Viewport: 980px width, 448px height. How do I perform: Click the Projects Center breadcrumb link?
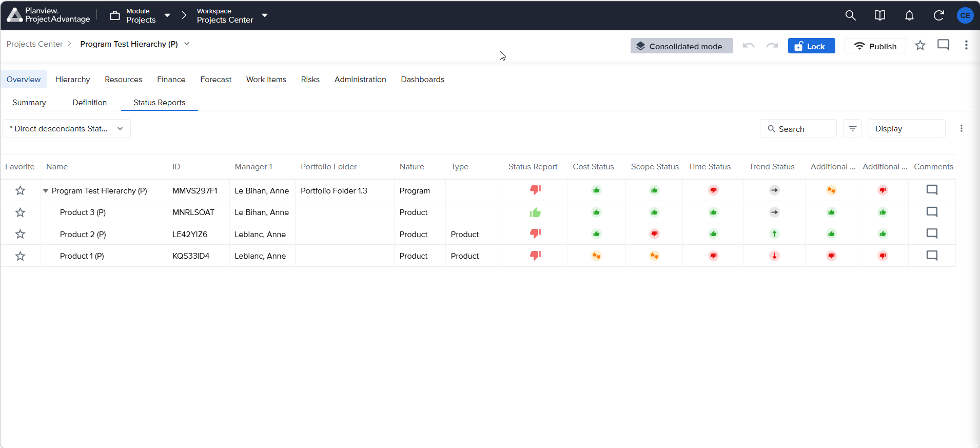click(34, 44)
